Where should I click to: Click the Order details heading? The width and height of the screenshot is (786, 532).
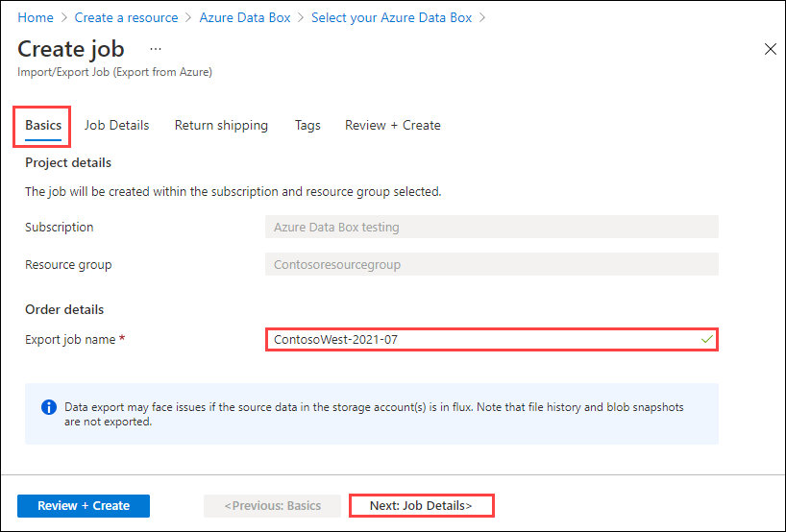coord(64,309)
